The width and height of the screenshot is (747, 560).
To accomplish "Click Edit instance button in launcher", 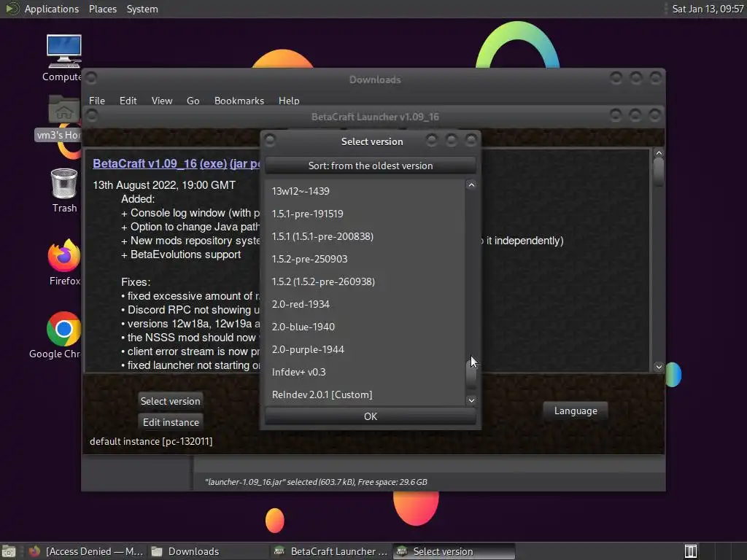I will coord(171,422).
